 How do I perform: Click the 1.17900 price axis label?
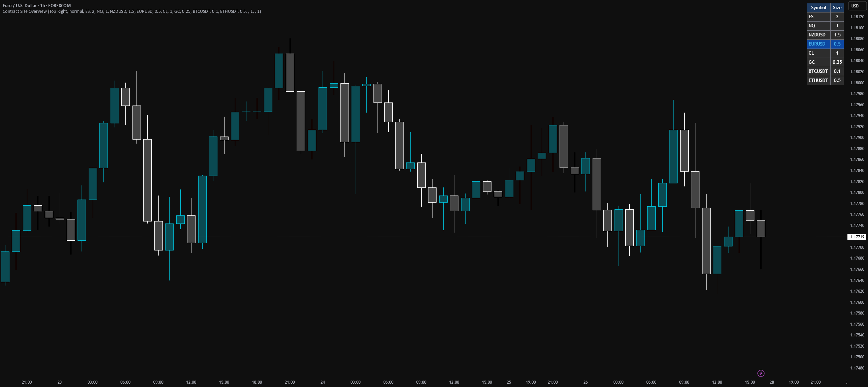point(857,138)
